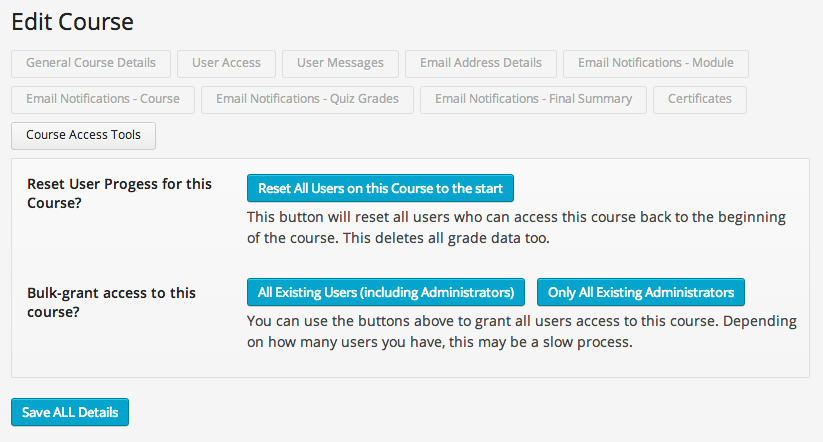
Task: Switch to the Certificates tab
Action: click(699, 99)
